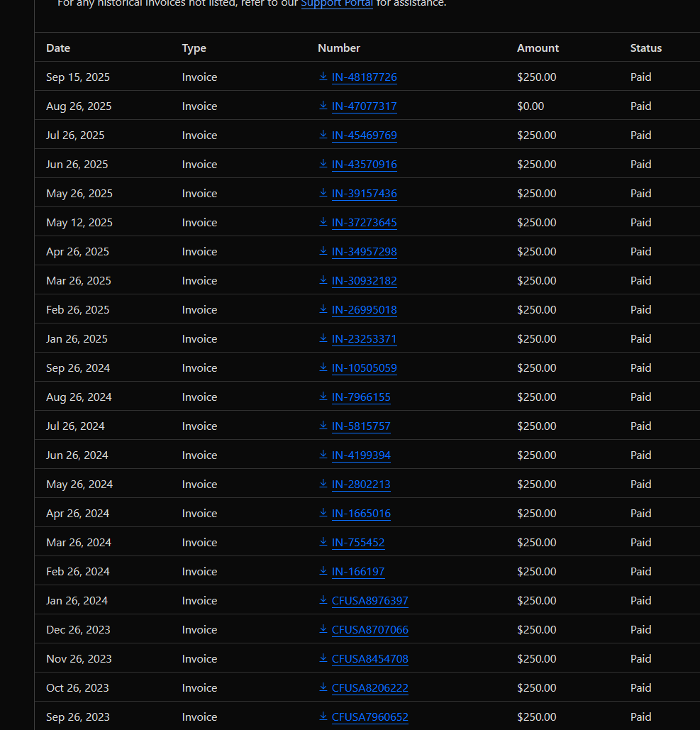Download arrow icon next to IN-34957298
This screenshot has height=730, width=700.
tap(323, 251)
